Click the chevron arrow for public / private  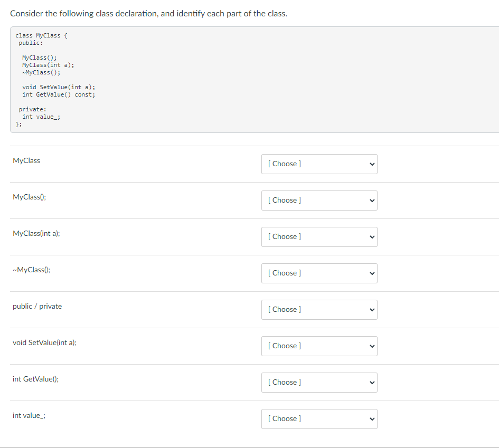click(372, 310)
